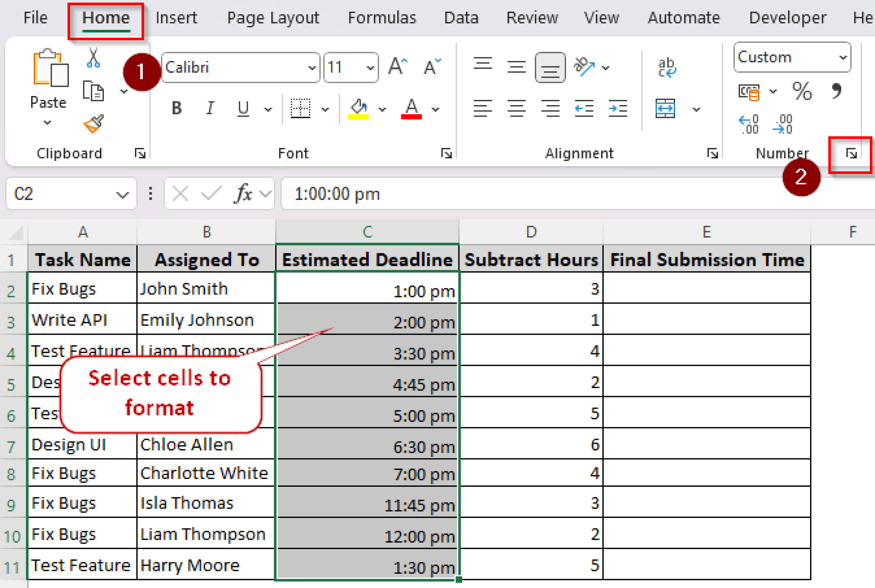
Task: Open the font size dropdown
Action: click(370, 67)
